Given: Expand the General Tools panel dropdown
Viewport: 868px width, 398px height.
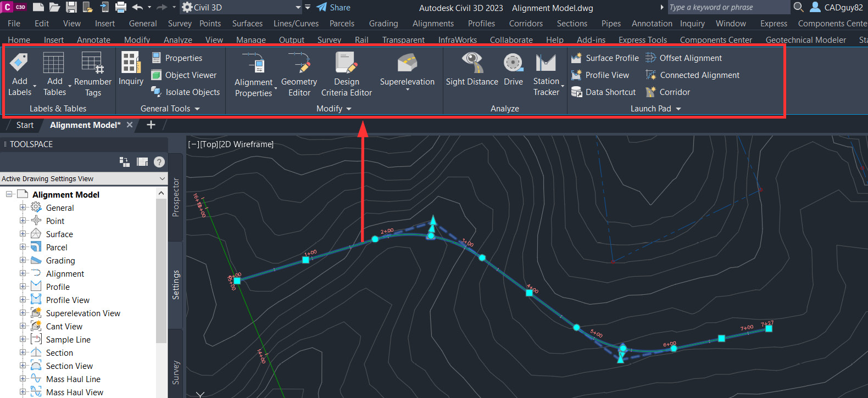Looking at the screenshot, I should tap(197, 109).
